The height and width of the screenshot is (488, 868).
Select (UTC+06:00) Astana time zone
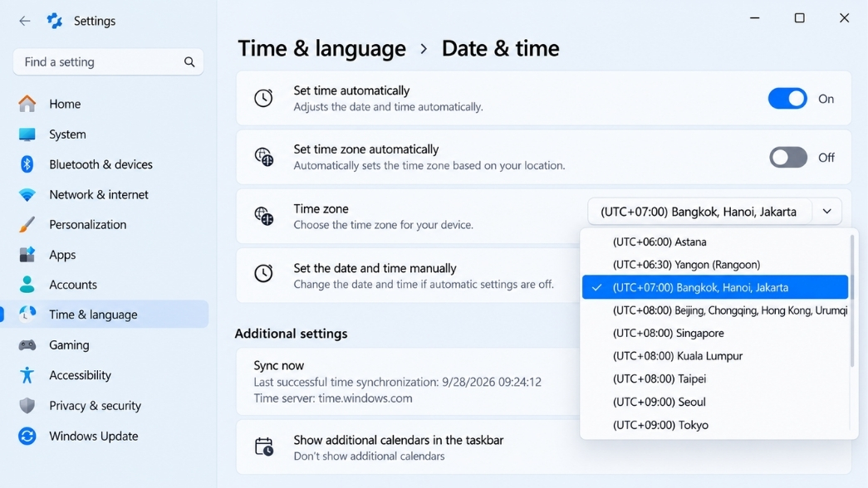tap(714, 242)
